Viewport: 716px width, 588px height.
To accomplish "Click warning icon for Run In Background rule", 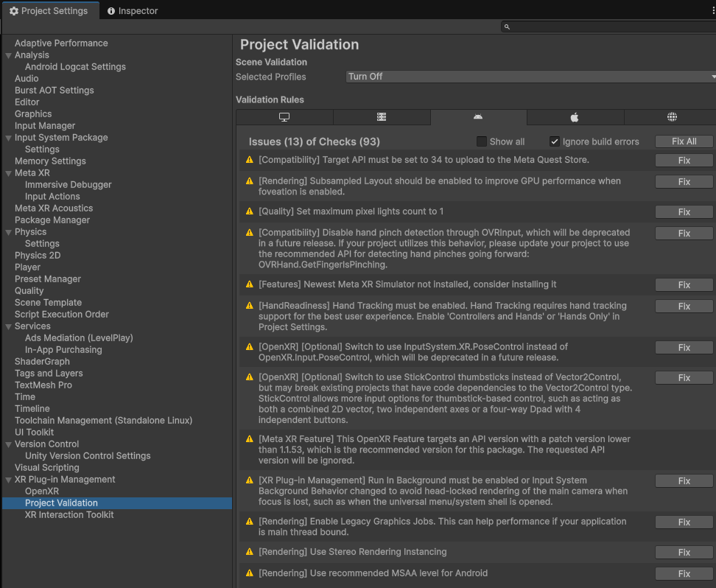I will 249,480.
